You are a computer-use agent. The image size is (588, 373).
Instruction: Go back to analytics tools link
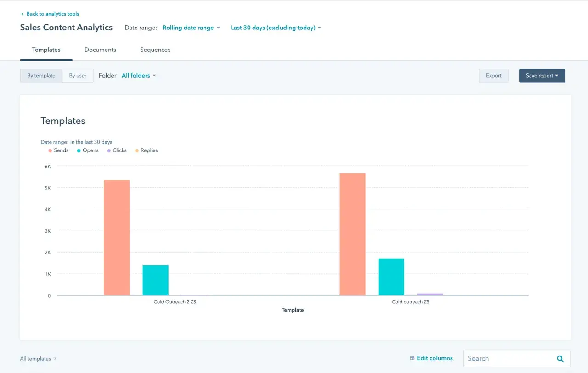[52, 14]
